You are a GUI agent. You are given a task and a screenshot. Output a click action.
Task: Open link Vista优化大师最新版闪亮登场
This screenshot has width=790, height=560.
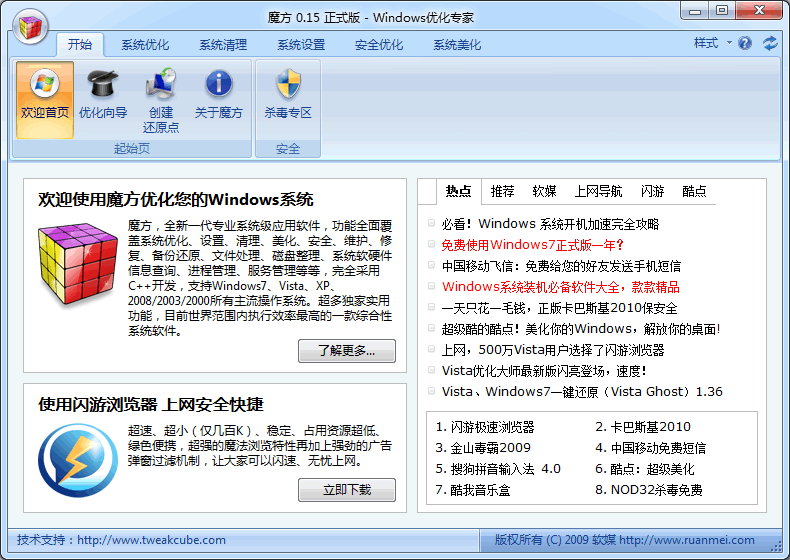coord(544,371)
